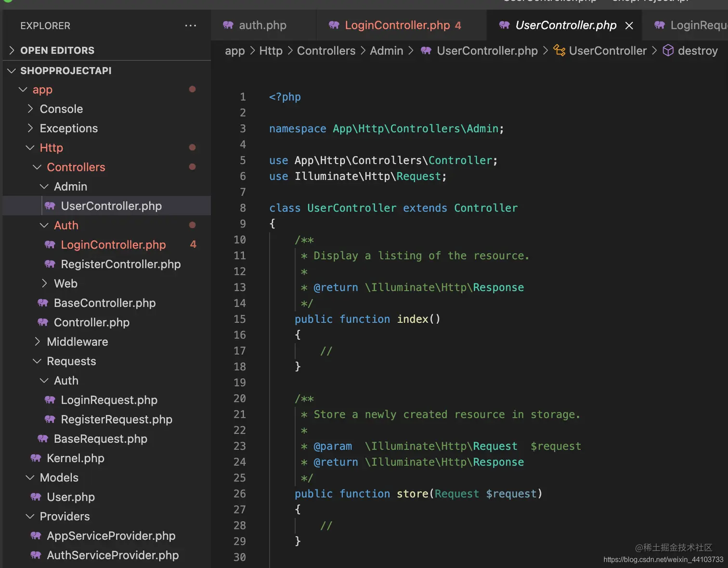Click PHP icon beside RegisterRequest.php
Viewport: 728px width, 568px height.
50,419
